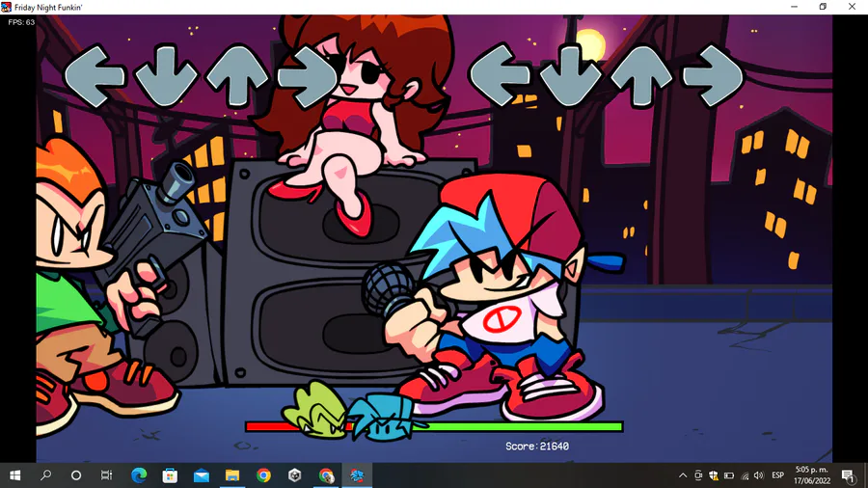Tap the player's right arrow receptor
Screen dimensions: 868x488
click(x=713, y=76)
